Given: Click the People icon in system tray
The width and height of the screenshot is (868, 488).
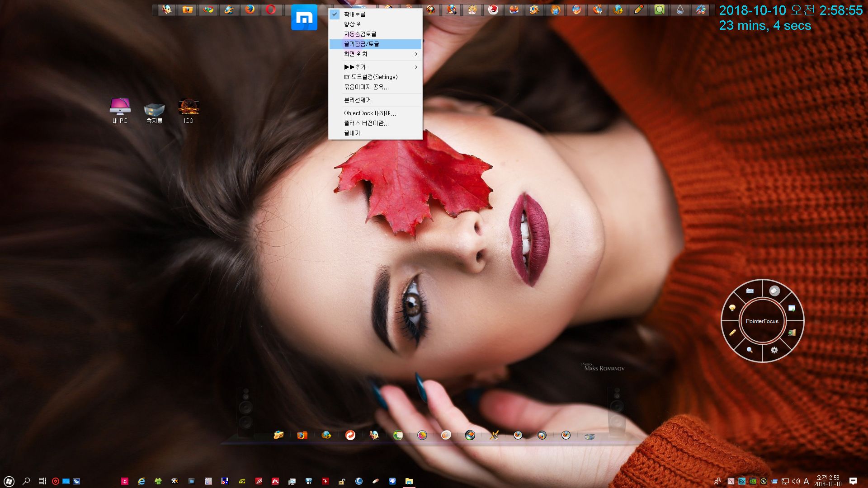Looking at the screenshot, I should [x=717, y=481].
